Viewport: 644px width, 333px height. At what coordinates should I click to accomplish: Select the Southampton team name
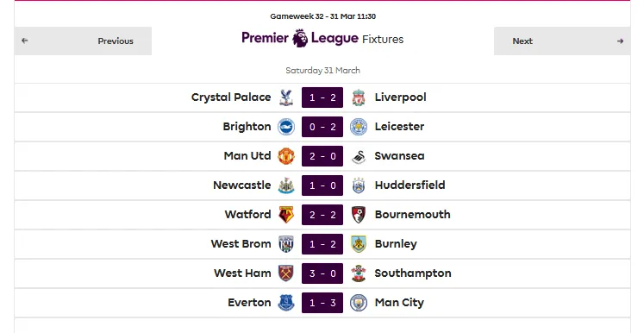click(x=413, y=273)
